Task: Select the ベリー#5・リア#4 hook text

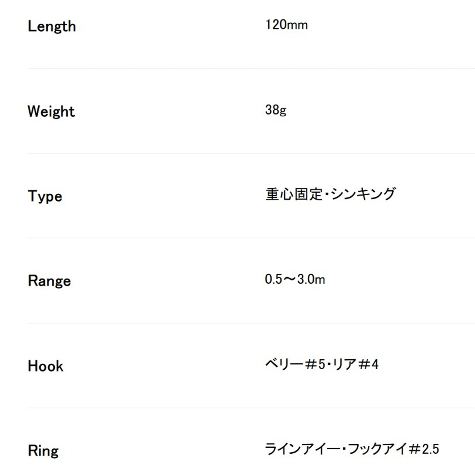Action: pos(322,364)
